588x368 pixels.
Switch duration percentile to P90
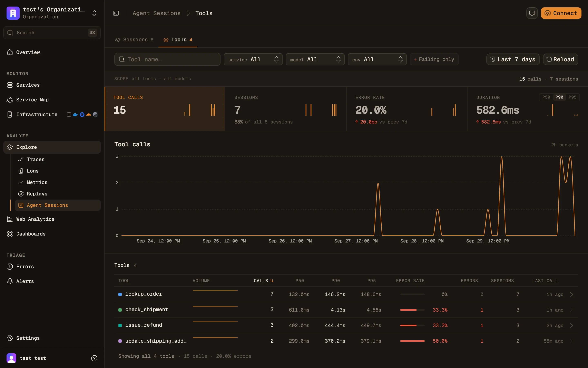point(559,97)
